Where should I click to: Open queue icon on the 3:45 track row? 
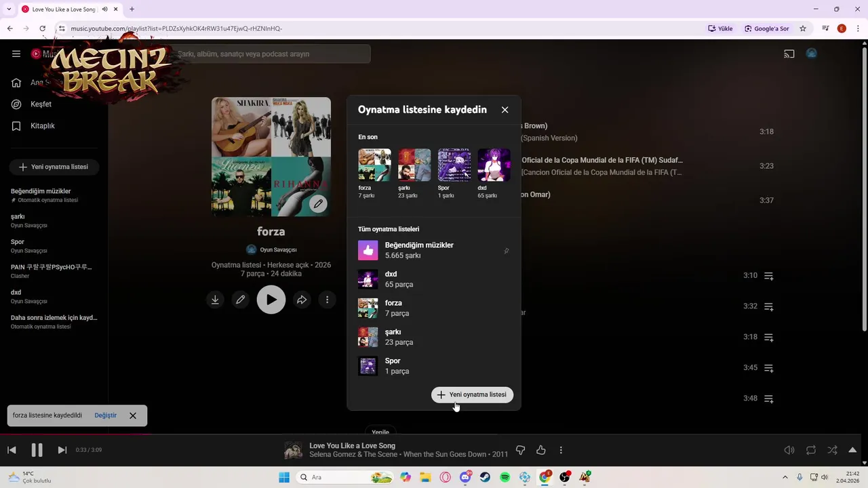coord(769,368)
